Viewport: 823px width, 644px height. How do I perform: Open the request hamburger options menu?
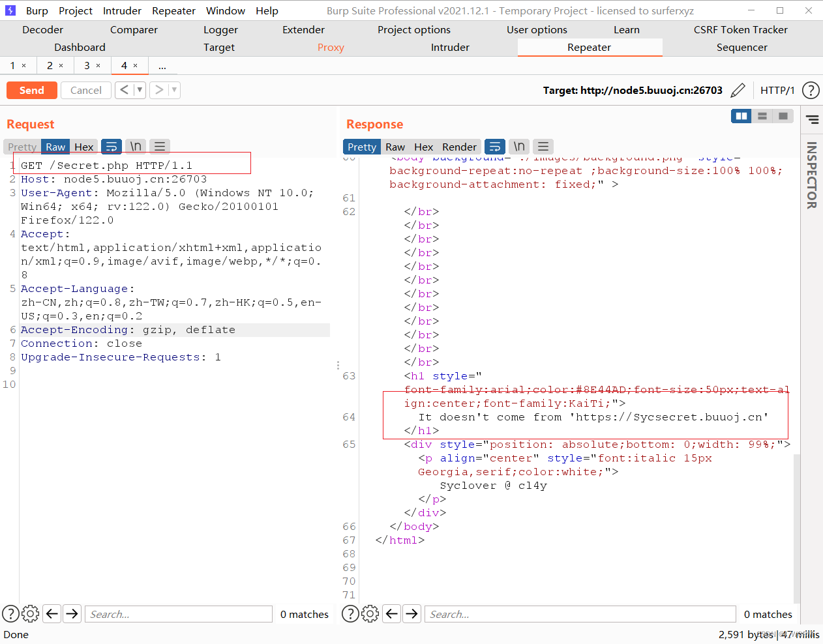point(160,147)
